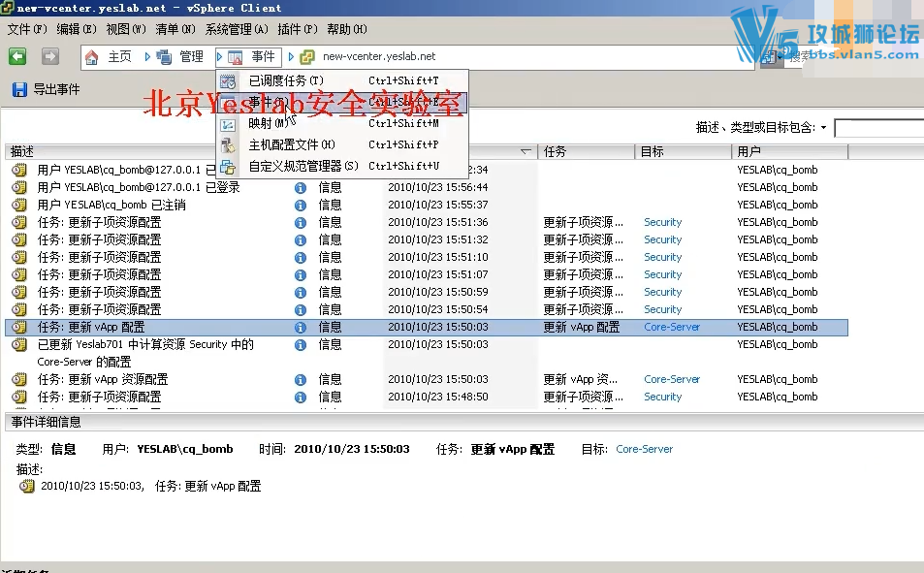Image resolution: width=924 pixels, height=573 pixels.
Task: Click the green Back navigation arrow
Action: [17, 56]
